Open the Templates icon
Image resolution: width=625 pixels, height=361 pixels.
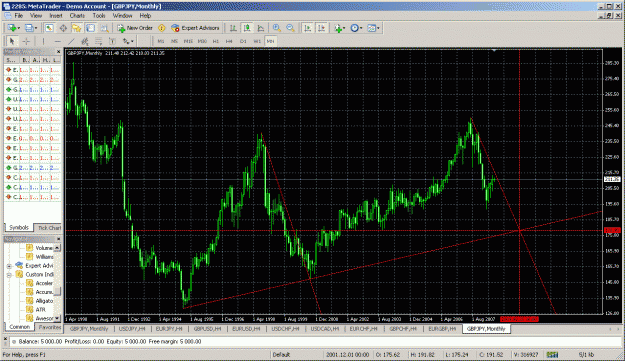click(x=371, y=28)
